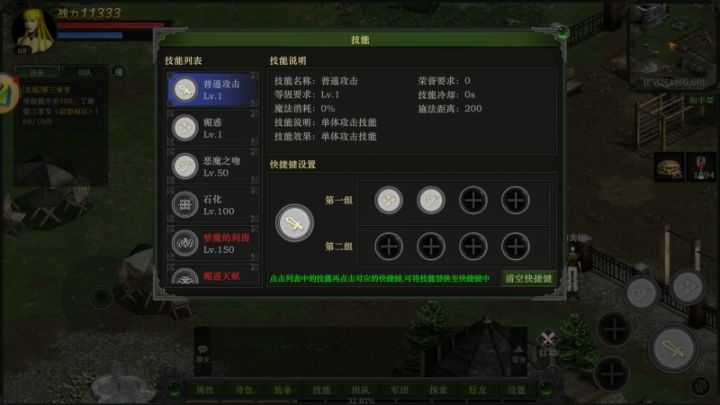The height and width of the screenshot is (405, 720).
Task: Click the blonde character portrait avatar
Action: (33, 30)
